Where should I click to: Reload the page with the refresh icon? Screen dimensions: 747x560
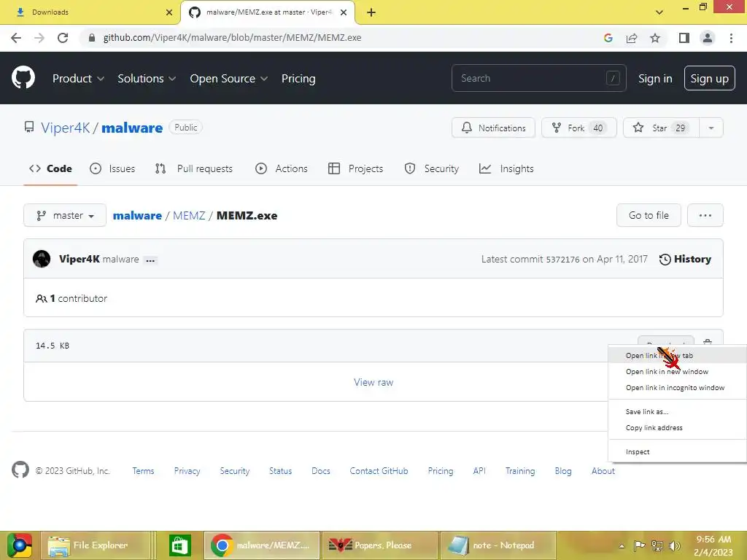[63, 38]
